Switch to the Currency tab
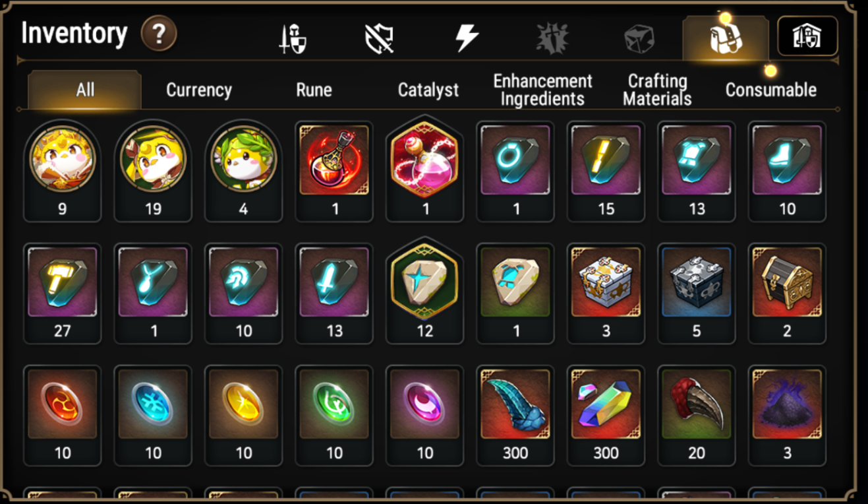 199,90
